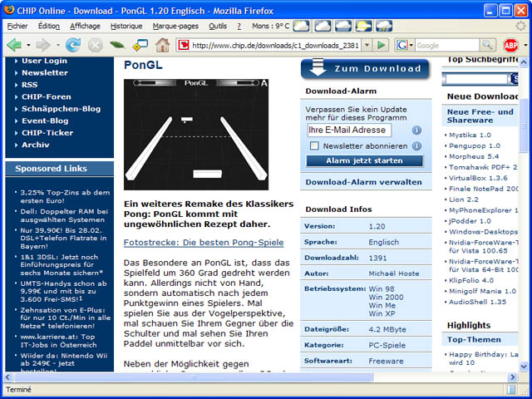This screenshot has height=399, width=532.
Task: Click the site favicon in the address bar
Action: (184, 45)
